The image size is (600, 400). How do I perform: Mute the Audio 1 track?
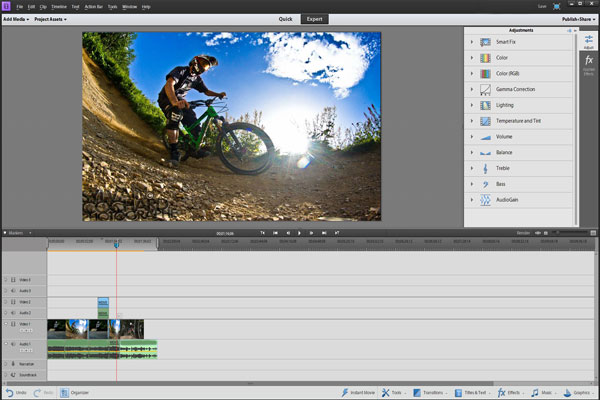[x=14, y=344]
